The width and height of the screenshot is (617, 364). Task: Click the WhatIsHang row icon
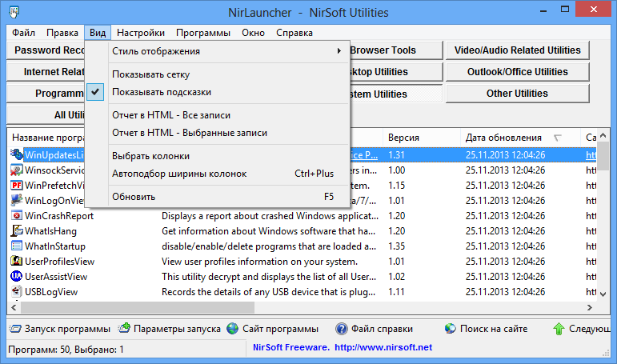tap(17, 230)
